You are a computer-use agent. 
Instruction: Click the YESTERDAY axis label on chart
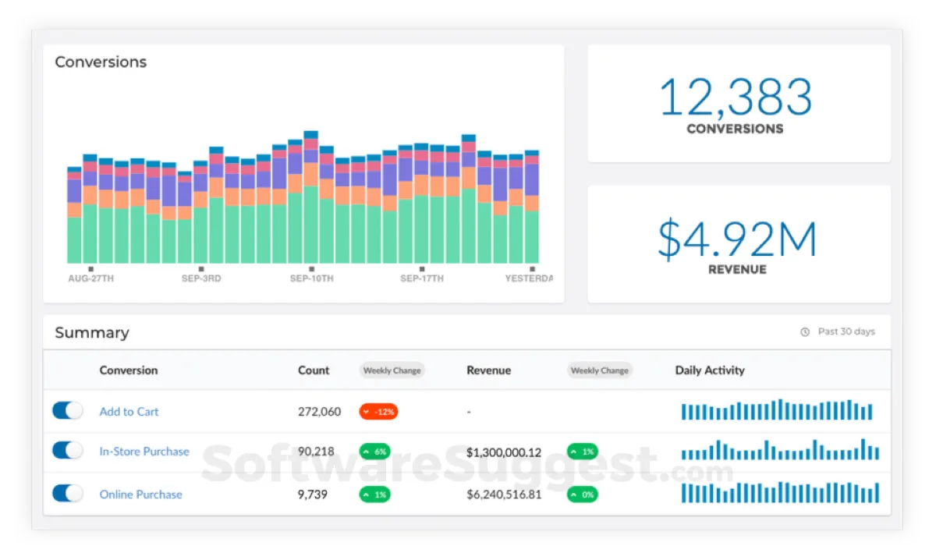coord(528,278)
